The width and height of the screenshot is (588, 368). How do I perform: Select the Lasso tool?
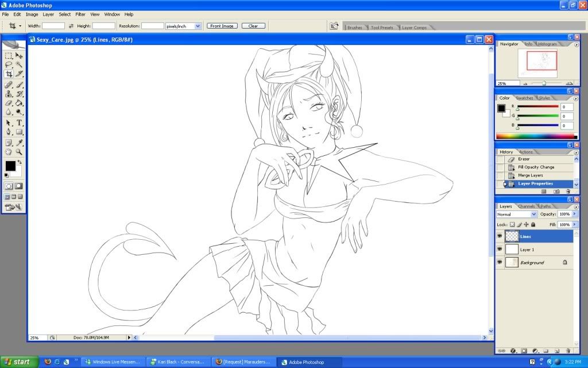pyautogui.click(x=9, y=64)
